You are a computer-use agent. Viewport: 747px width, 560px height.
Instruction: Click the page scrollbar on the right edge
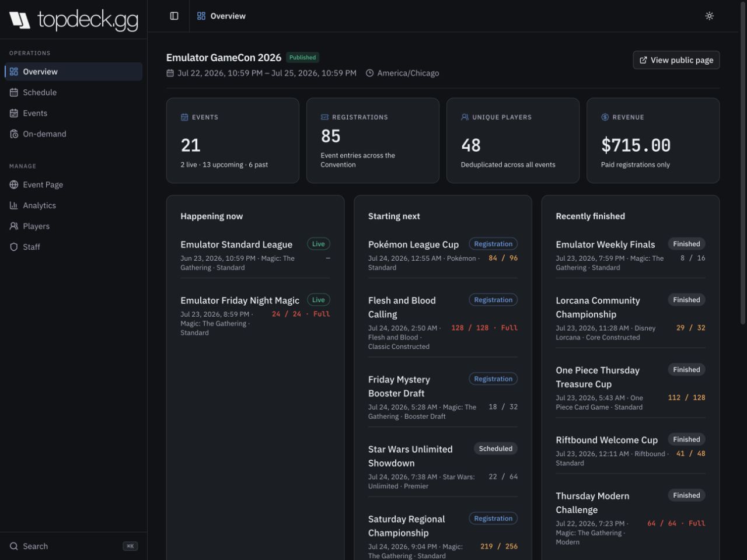click(743, 163)
